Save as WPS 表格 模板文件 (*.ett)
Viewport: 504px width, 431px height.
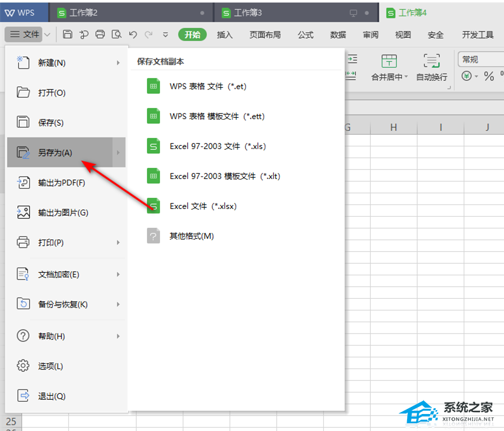[237, 116]
